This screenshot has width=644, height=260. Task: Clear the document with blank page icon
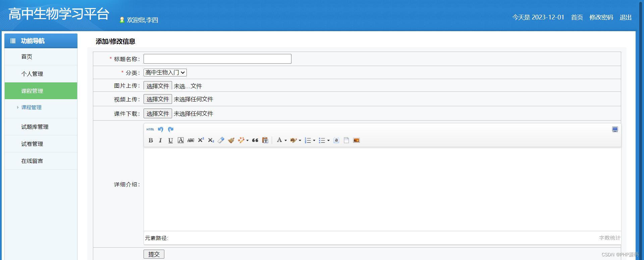[x=346, y=140]
